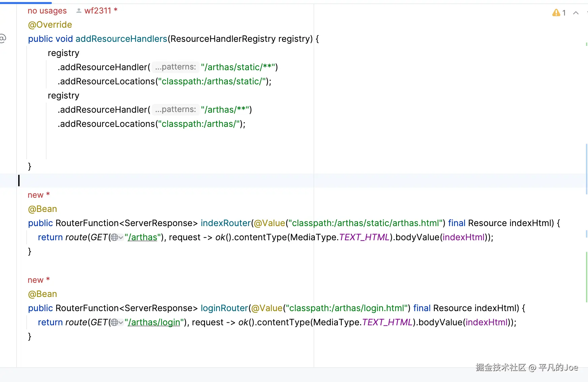Click the addResourceHandlers method name
Image resolution: width=588 pixels, height=382 pixels.
point(121,39)
